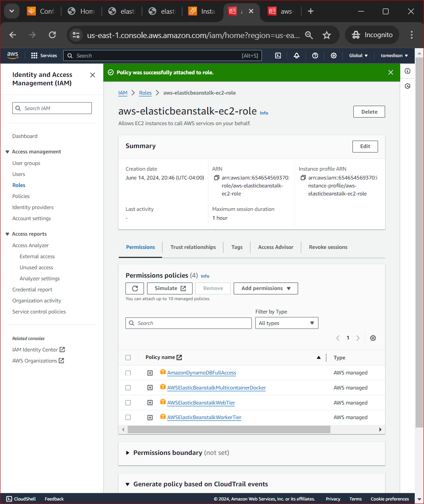
Task: Check AWSElasticBeanstalkWorkerTier policy checkbox
Action: (128, 417)
